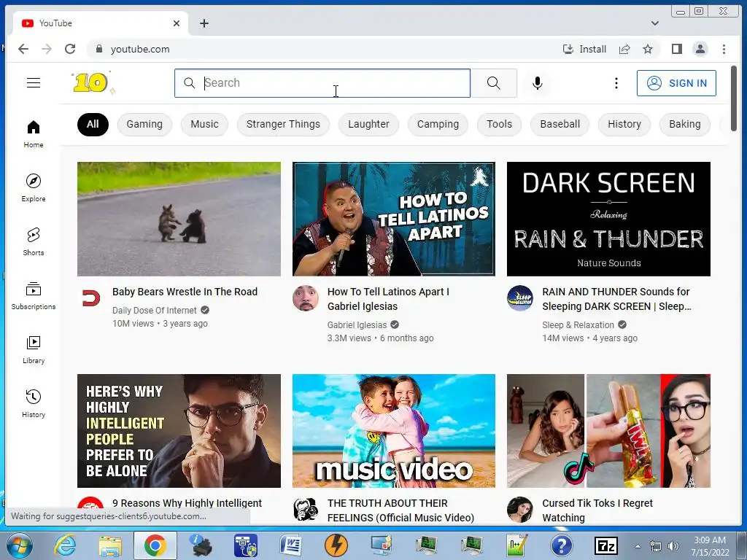The image size is (747, 560).
Task: Open the Windows Start menu orb
Action: click(x=18, y=545)
